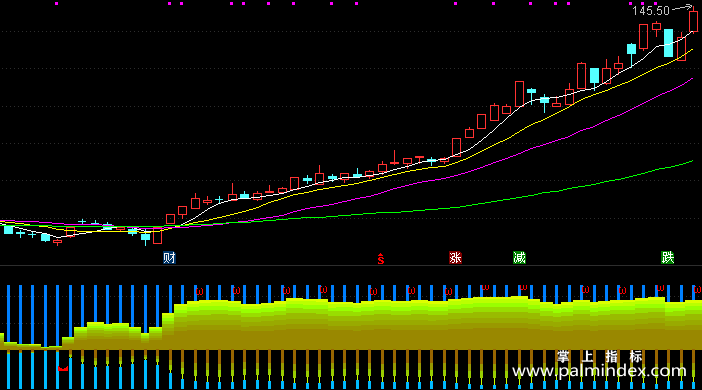Select the large cyan candlestick near the peak
This screenshot has width=702, height=390.
(x=668, y=43)
